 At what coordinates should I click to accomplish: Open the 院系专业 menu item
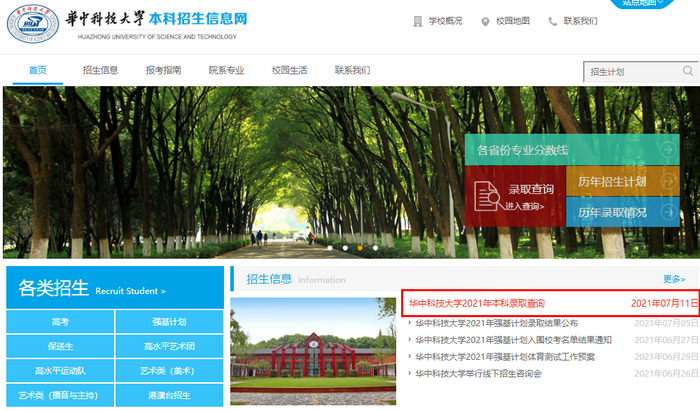[x=226, y=70]
